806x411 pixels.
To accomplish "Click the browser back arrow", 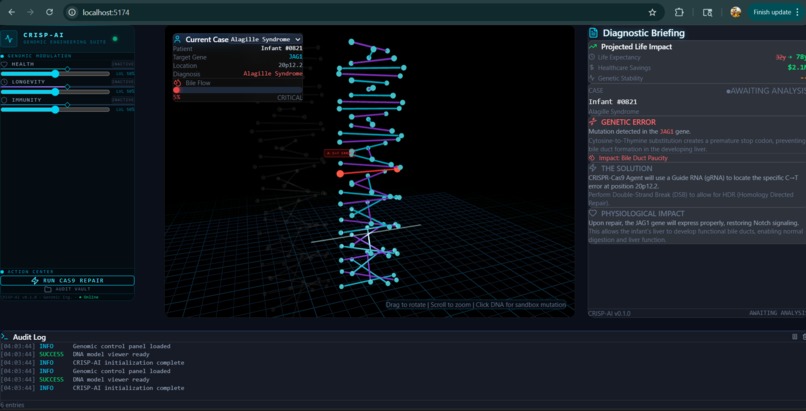I will tap(12, 12).
